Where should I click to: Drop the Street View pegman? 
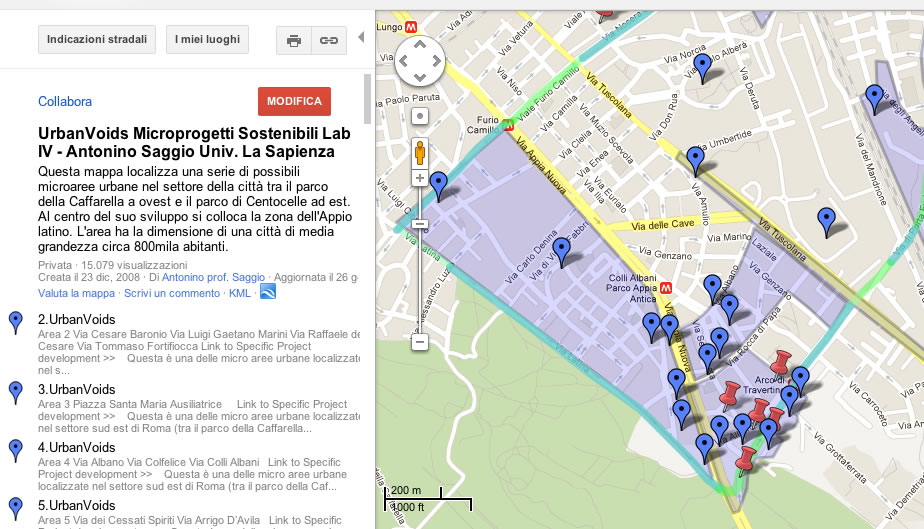tap(420, 152)
